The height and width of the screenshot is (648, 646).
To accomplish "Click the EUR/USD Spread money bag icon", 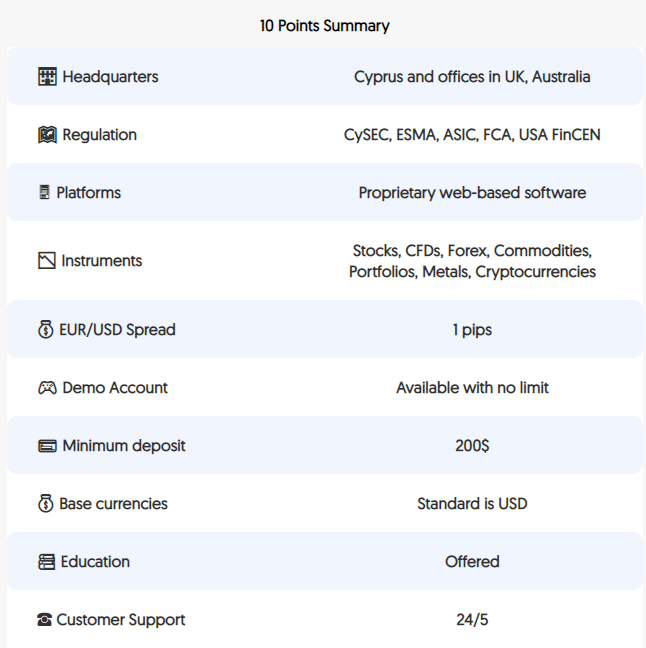I will point(45,329).
